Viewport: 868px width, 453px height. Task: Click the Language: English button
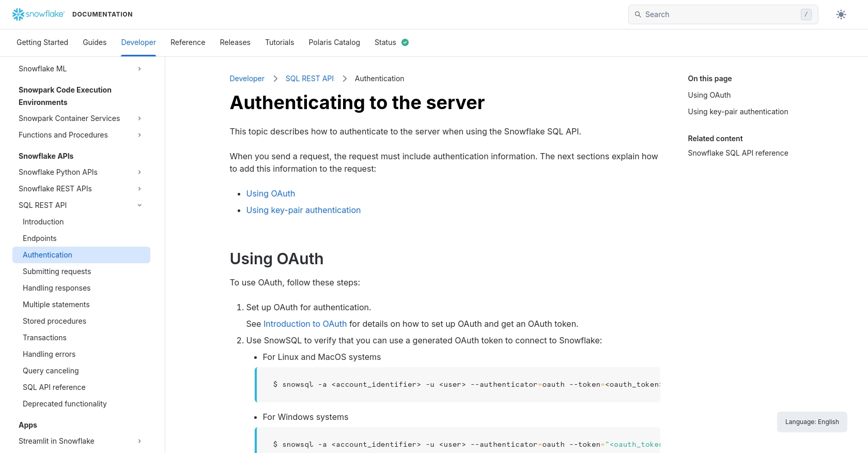click(812, 422)
